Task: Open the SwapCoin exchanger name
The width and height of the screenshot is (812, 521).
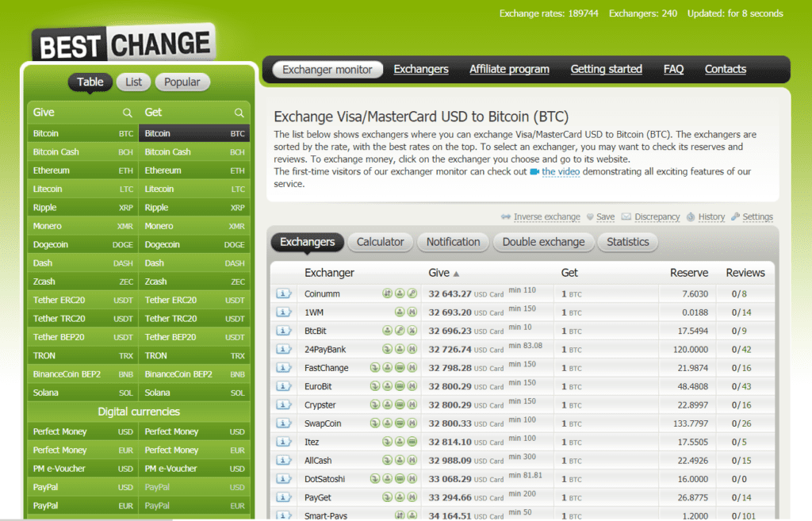Action: [323, 423]
